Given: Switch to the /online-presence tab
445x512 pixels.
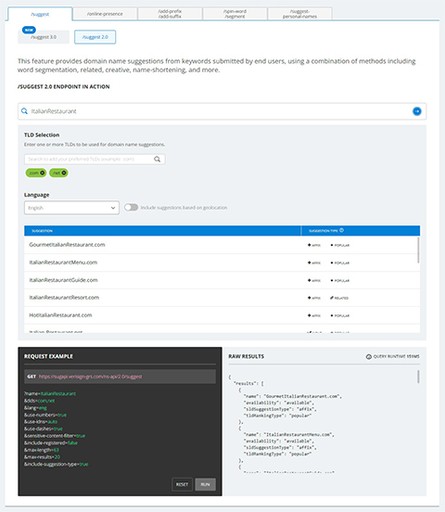Looking at the screenshot, I should point(105,14).
